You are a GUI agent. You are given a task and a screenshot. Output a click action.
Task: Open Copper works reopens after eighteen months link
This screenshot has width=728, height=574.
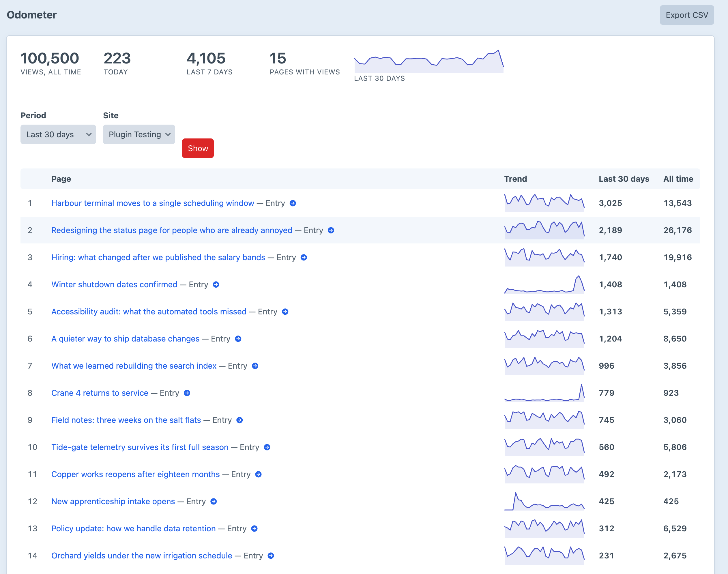135,474
